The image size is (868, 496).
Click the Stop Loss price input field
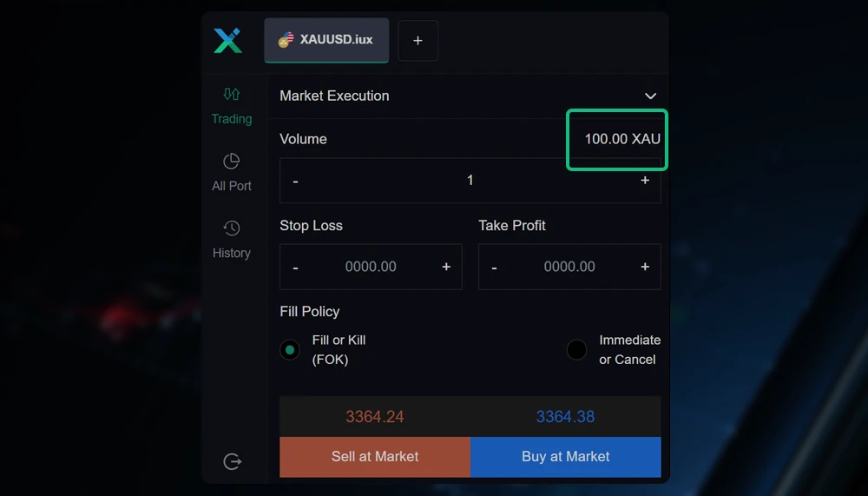click(x=371, y=267)
